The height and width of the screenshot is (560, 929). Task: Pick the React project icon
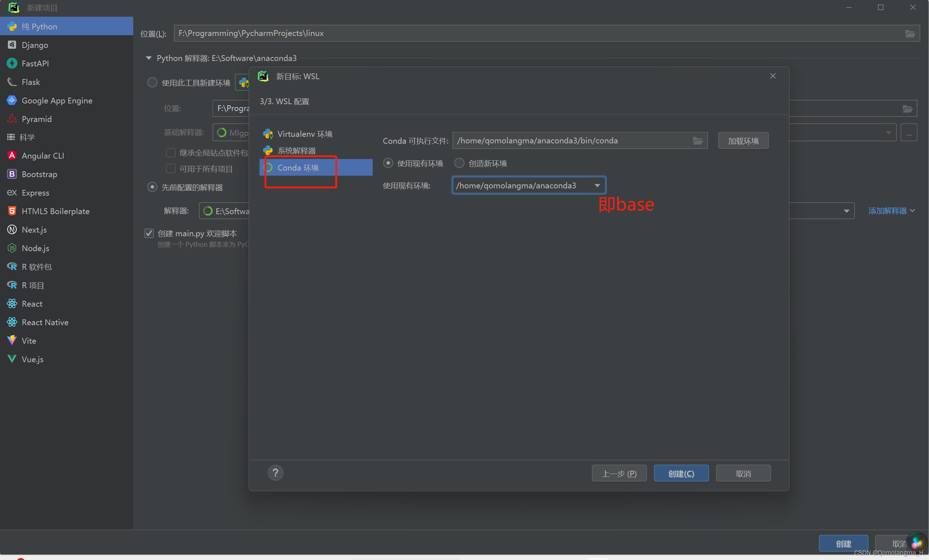[x=12, y=303]
